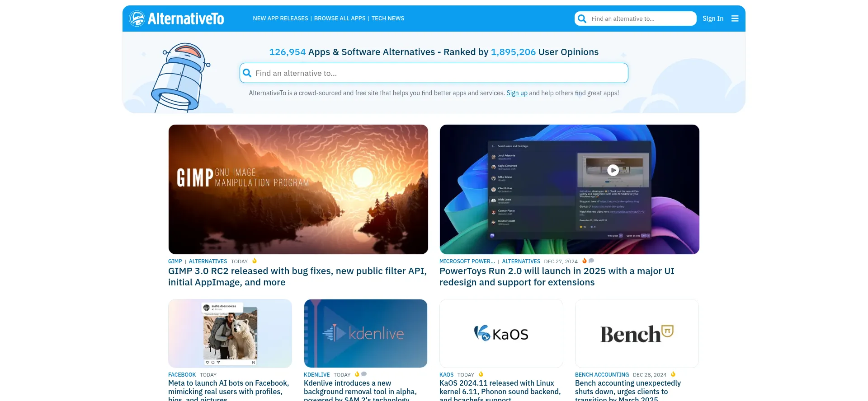The image size is (868, 401).
Task: Open Bench accounting shuts down headline
Action: pos(628,390)
